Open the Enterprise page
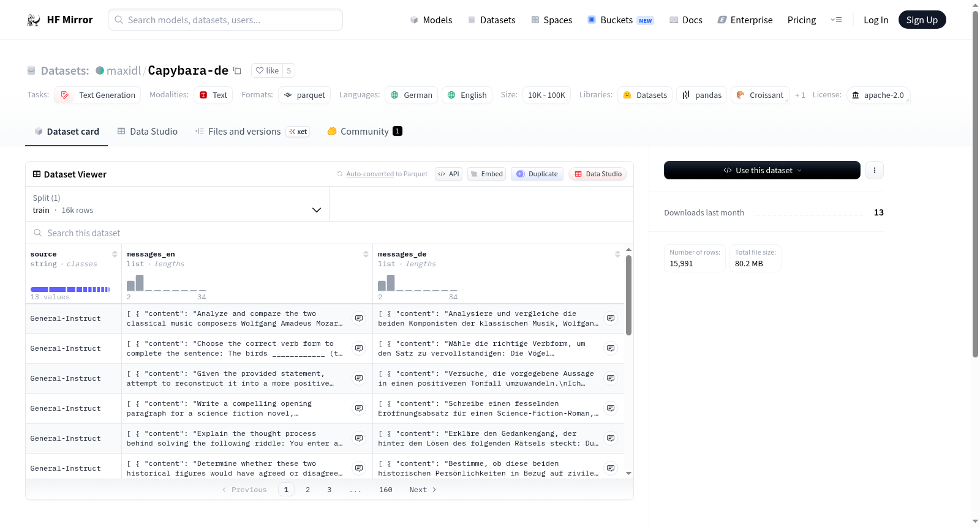The width and height of the screenshot is (980, 527). click(x=745, y=20)
